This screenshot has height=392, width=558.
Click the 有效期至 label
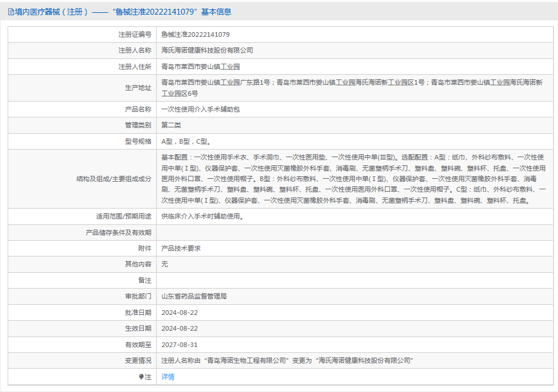(x=138, y=345)
